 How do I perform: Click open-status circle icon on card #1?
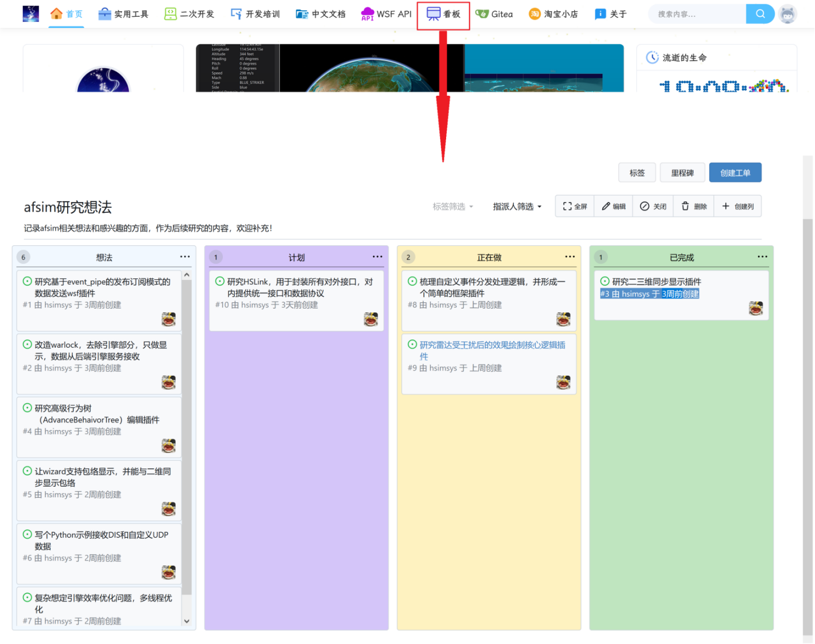coord(27,282)
